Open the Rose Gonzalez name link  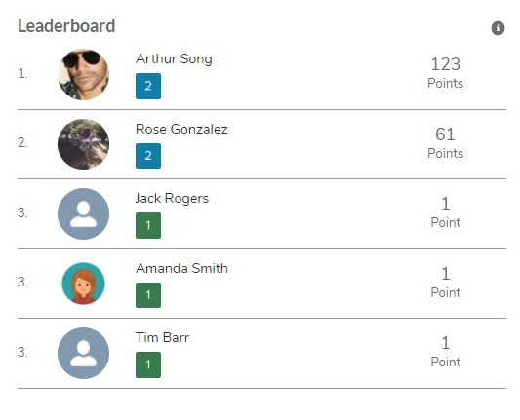[181, 129]
